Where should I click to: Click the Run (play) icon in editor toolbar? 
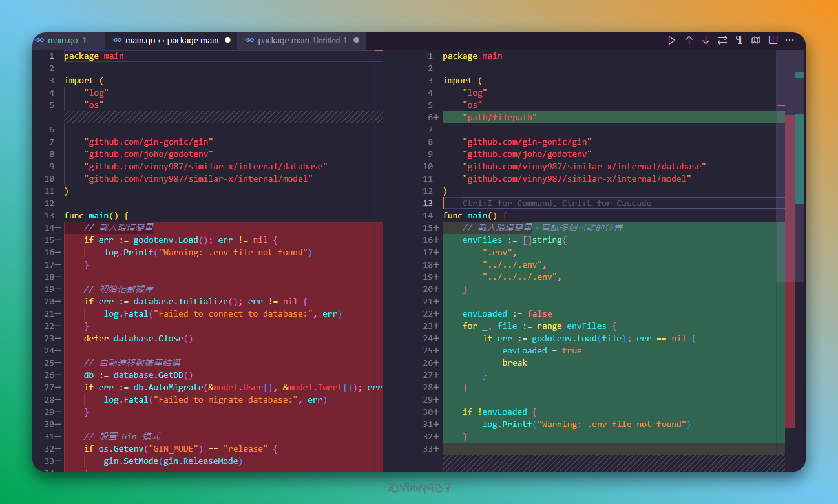pos(672,40)
